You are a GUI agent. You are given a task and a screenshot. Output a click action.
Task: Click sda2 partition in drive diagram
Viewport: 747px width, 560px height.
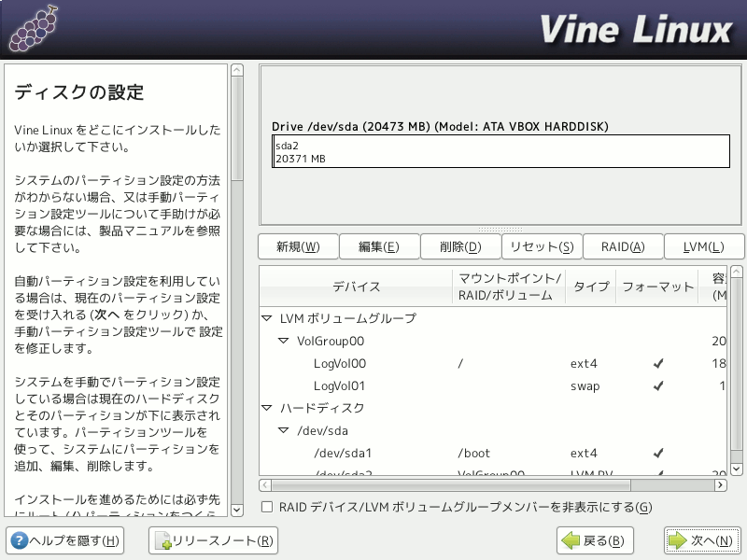click(x=501, y=151)
